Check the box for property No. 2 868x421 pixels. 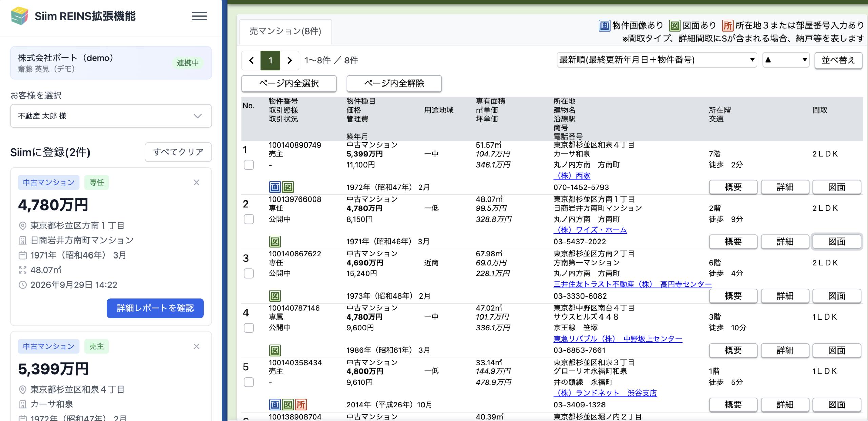249,219
